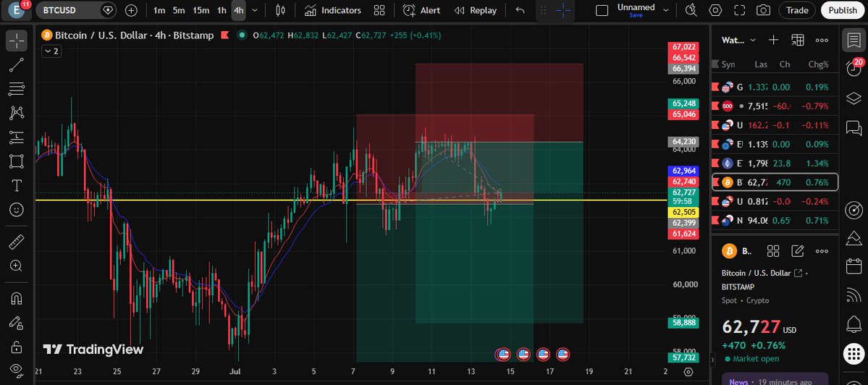868x385 pixels.
Task: Undo the last chart action
Action: click(520, 10)
